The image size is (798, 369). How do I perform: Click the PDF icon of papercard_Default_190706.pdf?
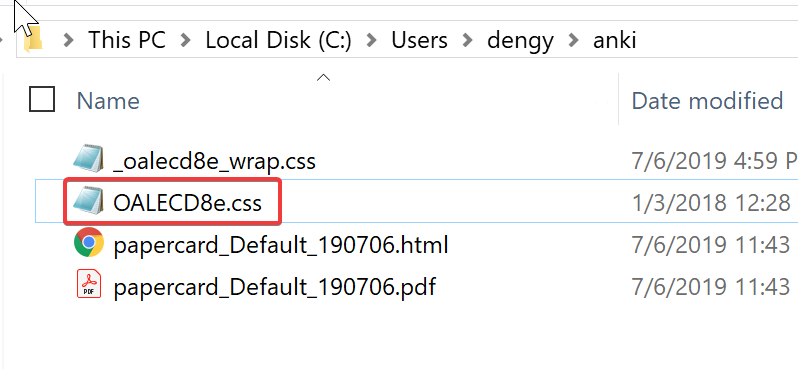pos(89,285)
